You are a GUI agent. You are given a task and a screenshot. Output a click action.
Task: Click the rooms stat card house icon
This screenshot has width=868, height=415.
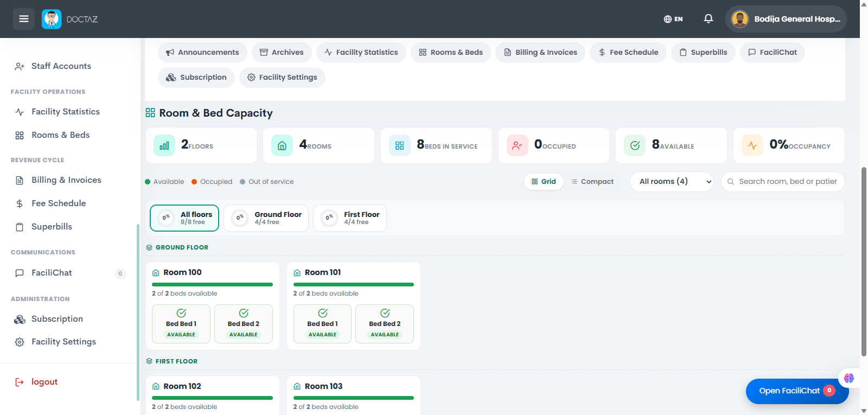282,145
